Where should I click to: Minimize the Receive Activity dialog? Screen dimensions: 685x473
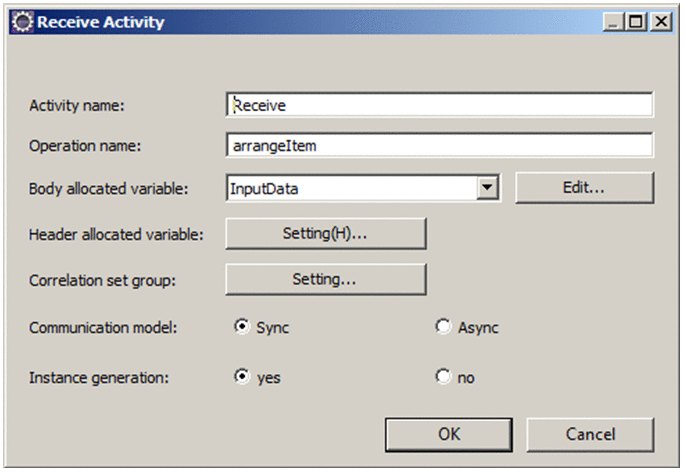pos(613,21)
